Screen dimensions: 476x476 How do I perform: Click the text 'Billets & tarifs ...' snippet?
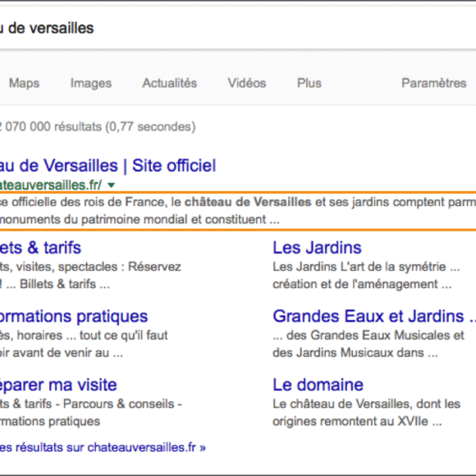[65, 284]
